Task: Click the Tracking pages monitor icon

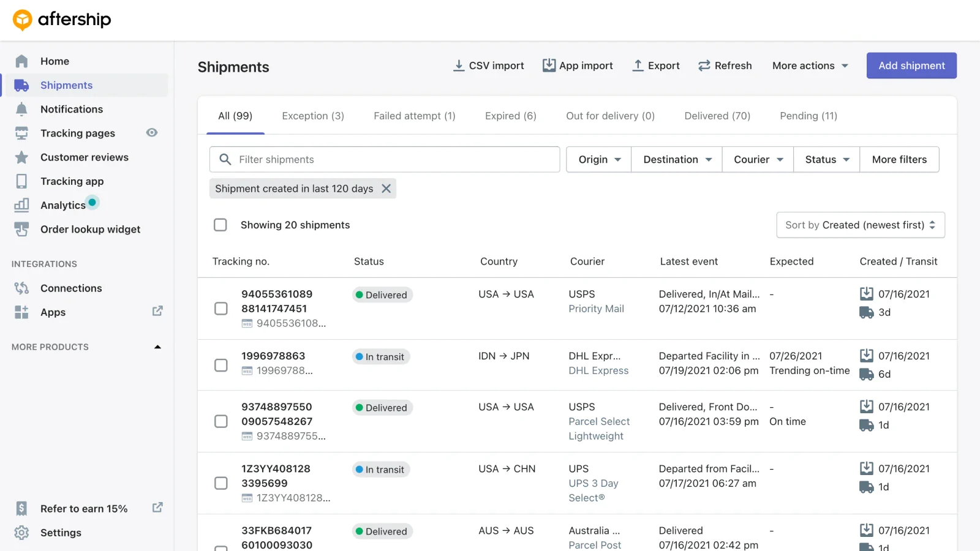Action: click(x=21, y=133)
